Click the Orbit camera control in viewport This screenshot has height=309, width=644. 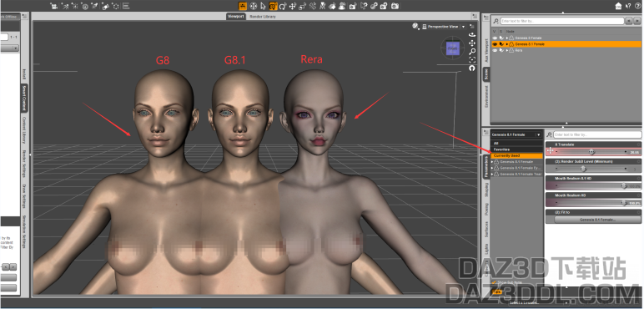pos(472,34)
